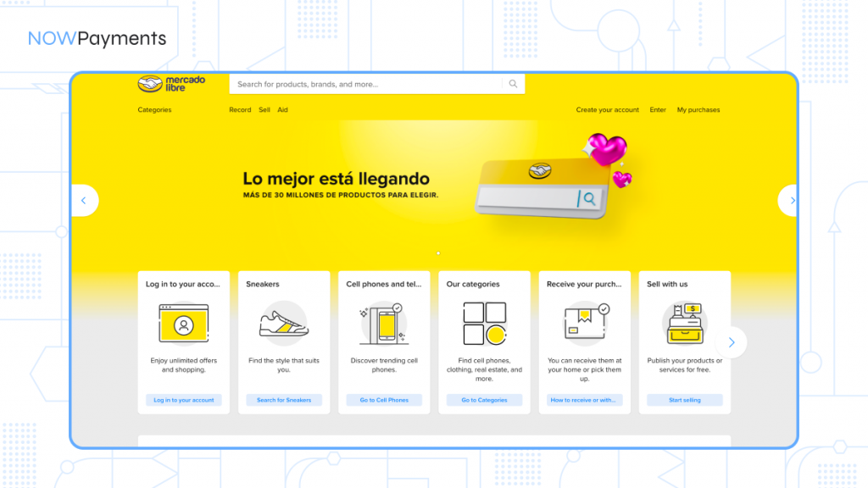Go to previous banner slide

pos(84,201)
